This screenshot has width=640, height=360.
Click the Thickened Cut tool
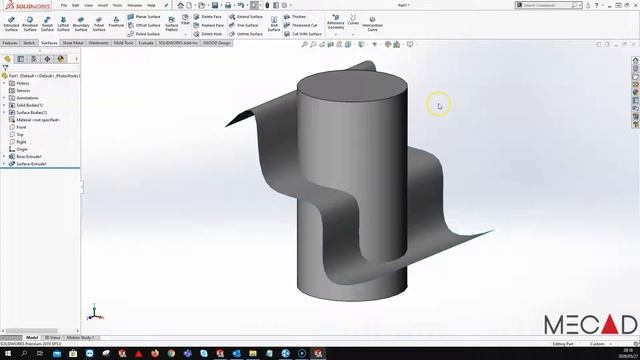coord(300,25)
